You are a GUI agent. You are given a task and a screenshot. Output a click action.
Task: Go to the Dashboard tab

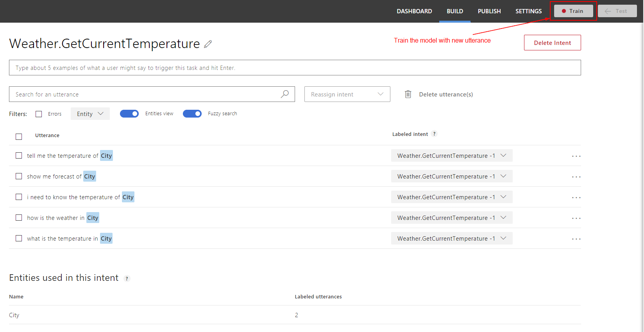(x=414, y=11)
